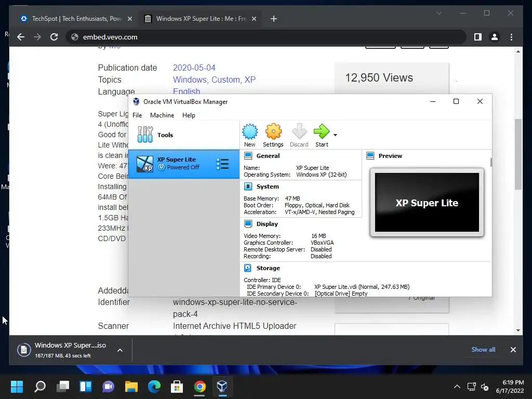The height and width of the screenshot is (399, 532).
Task: Follow the Custom topic link
Action: pyautogui.click(x=225, y=79)
